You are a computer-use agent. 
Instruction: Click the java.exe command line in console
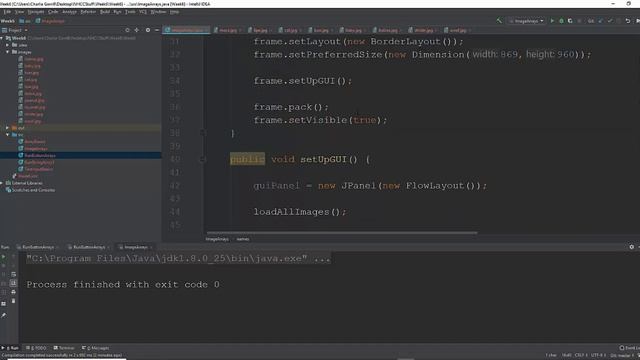[178, 258]
